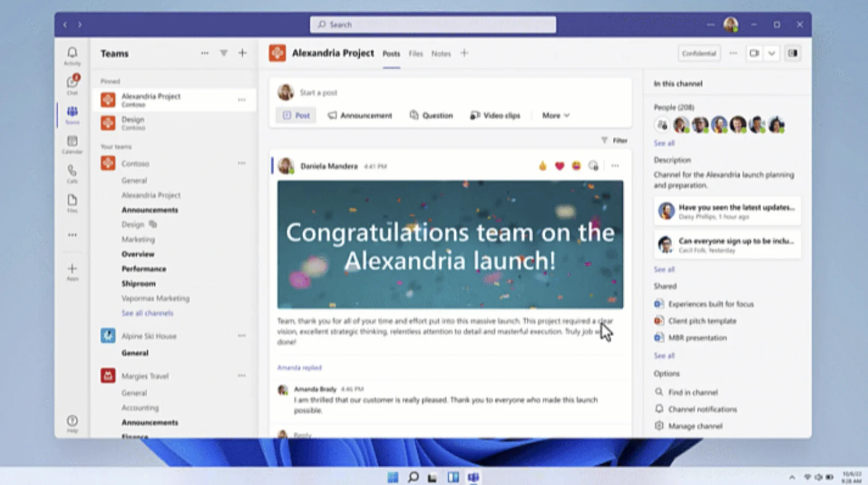Open the Shiproom channel
Screen dimensions: 868x485
(x=138, y=283)
